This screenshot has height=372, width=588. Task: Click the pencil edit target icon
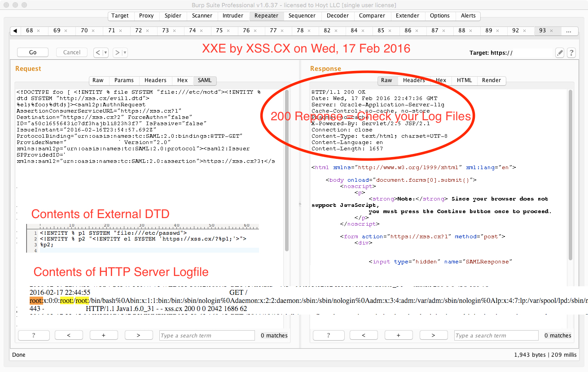click(x=560, y=53)
